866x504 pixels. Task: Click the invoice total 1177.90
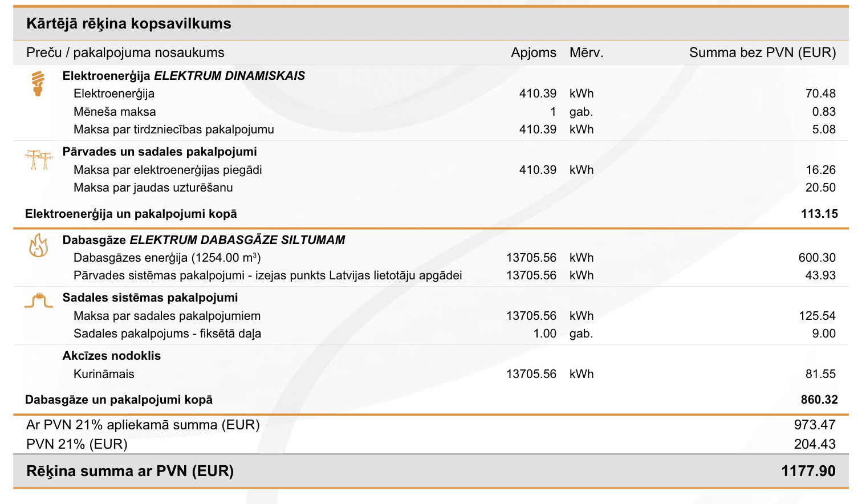pos(808,471)
